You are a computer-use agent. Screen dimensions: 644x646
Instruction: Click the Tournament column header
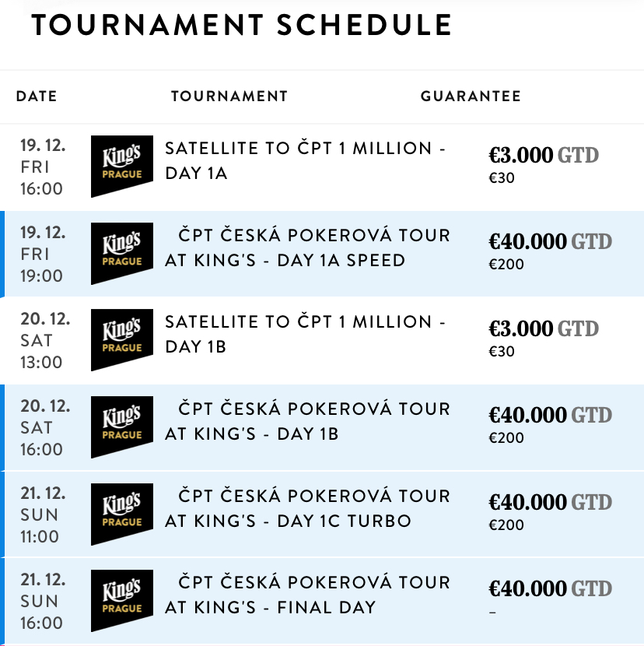pyautogui.click(x=229, y=97)
